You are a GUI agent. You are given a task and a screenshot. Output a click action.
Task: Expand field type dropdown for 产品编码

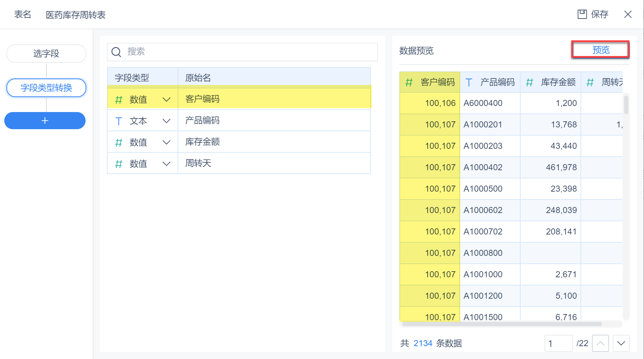[x=166, y=121]
